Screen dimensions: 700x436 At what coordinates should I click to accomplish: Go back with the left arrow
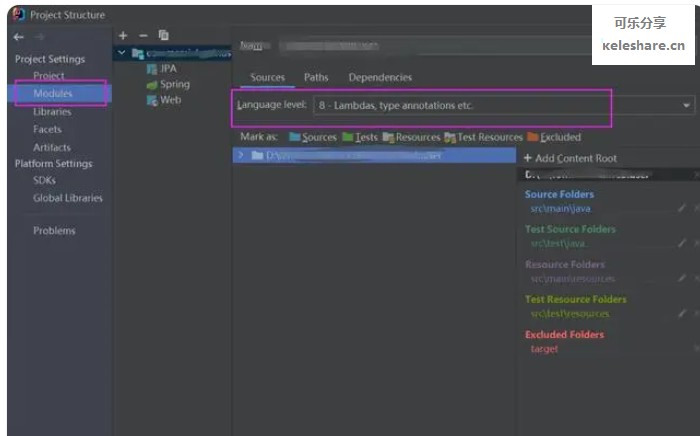pyautogui.click(x=18, y=37)
